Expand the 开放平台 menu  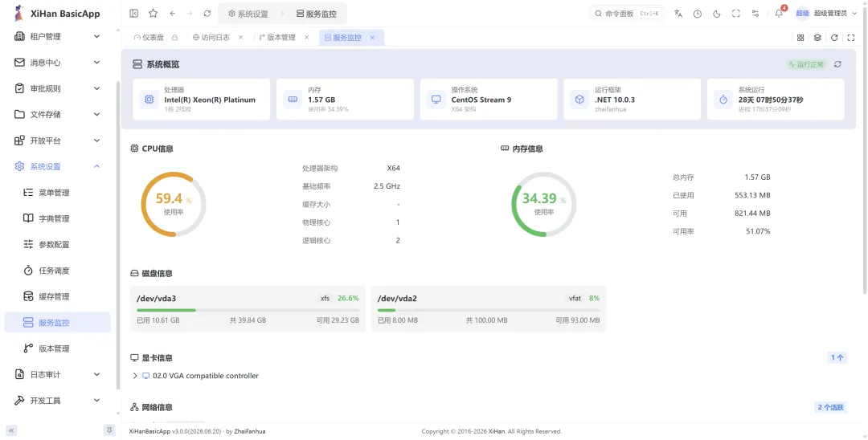coord(58,141)
